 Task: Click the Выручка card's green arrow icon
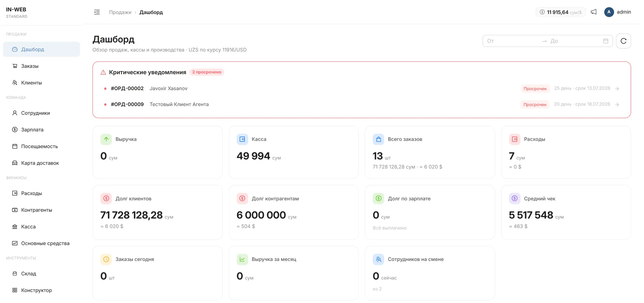106,139
